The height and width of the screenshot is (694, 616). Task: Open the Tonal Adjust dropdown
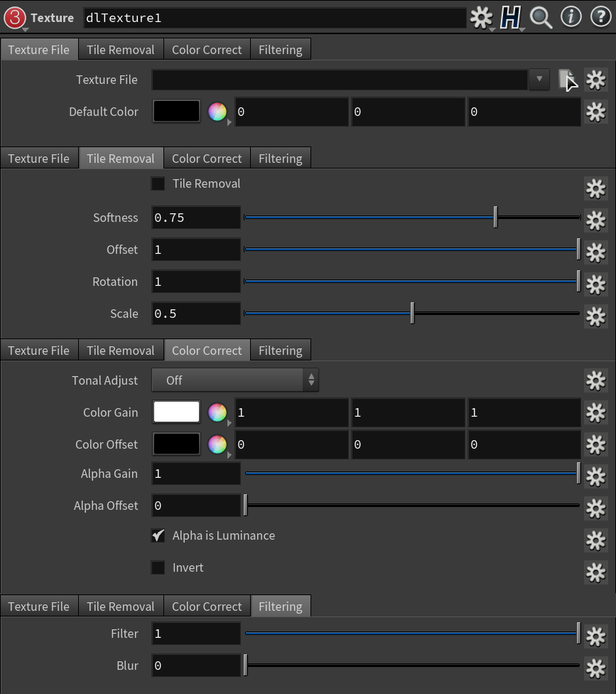235,380
